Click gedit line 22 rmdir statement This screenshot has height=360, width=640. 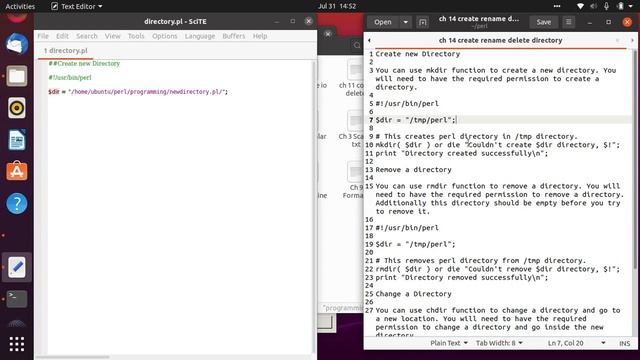[497, 269]
